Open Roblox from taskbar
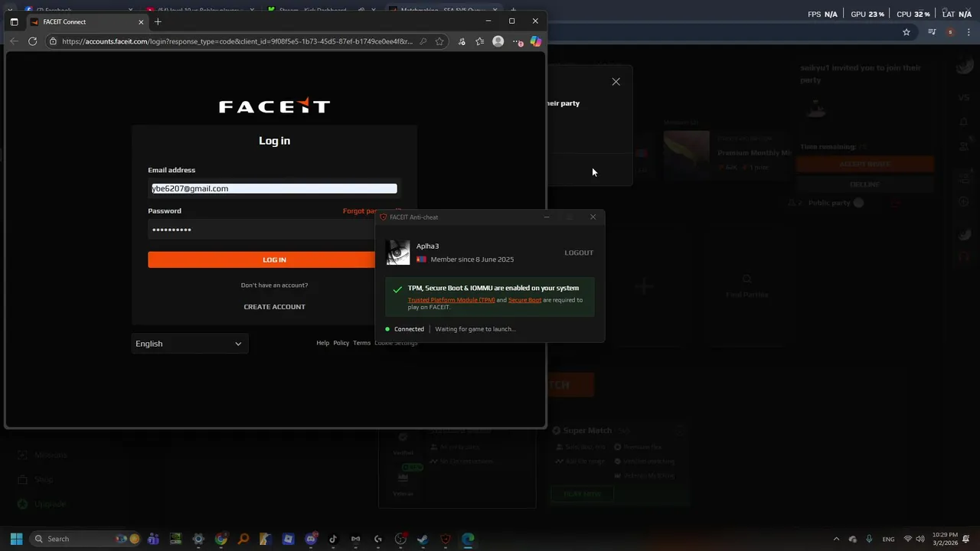This screenshot has height=551, width=980. click(x=288, y=539)
